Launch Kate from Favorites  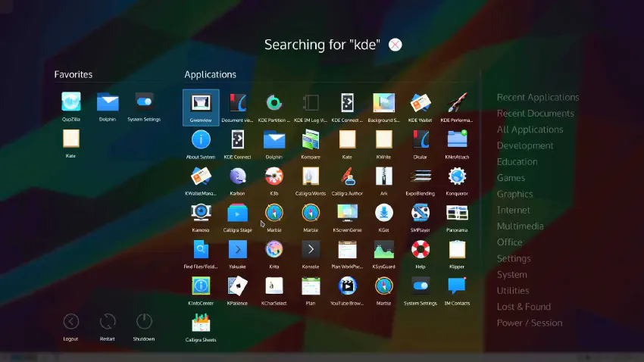(71, 143)
